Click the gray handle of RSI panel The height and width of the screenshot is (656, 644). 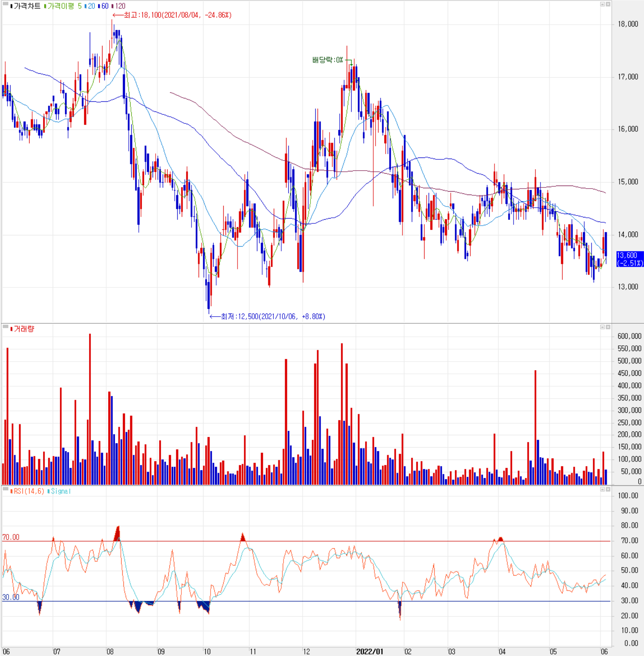click(6, 489)
